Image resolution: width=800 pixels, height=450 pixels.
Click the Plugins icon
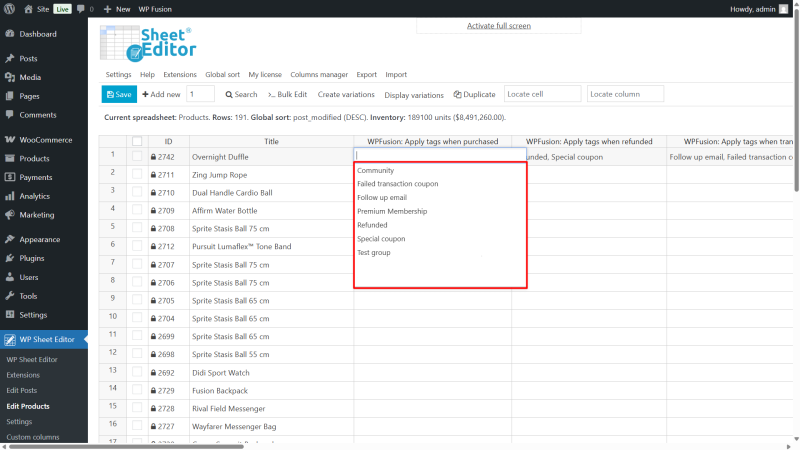click(x=10, y=258)
